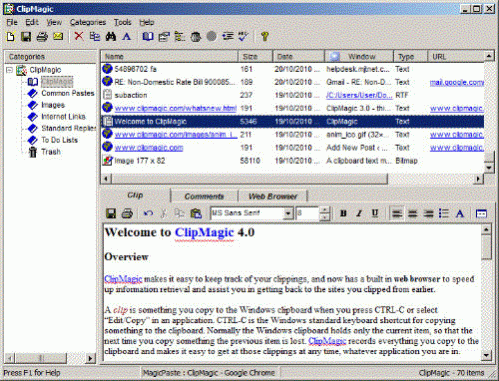Image resolution: width=499 pixels, height=381 pixels.
Task: Insert bullets with the clip editor bullet icon
Action: pos(444,213)
